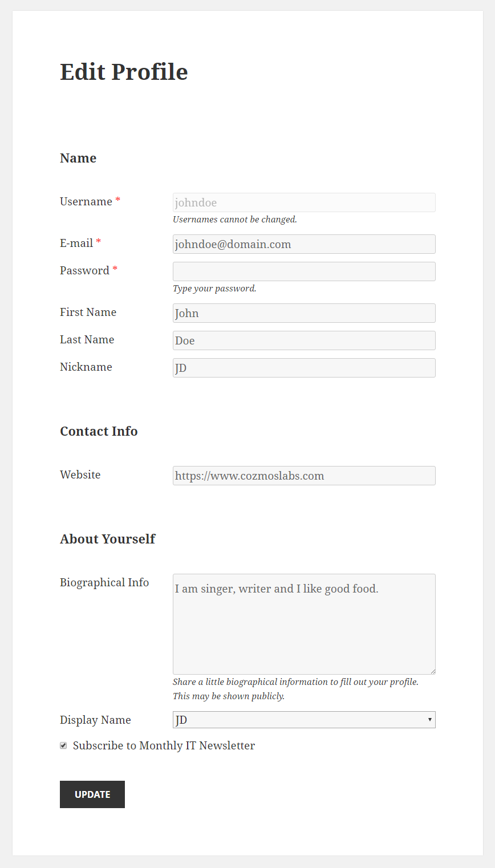Viewport: 495px width, 868px height.
Task: Click the First Name field
Action: click(x=304, y=313)
